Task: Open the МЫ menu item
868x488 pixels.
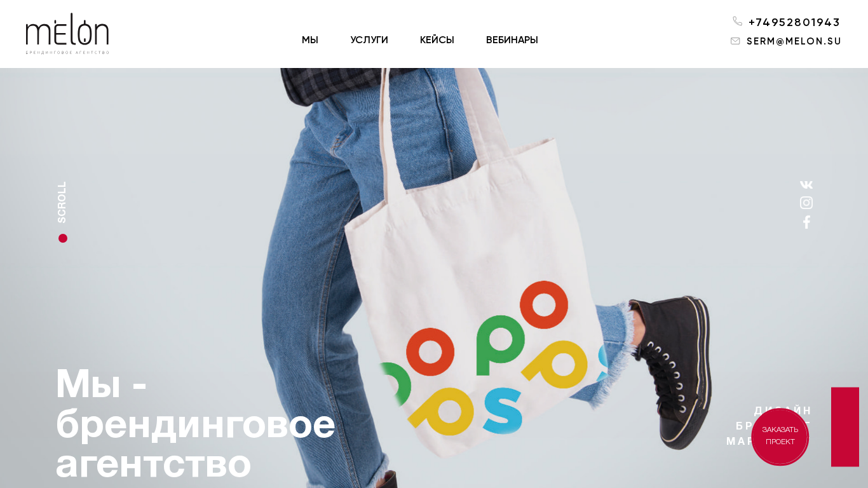Action: [x=310, y=40]
